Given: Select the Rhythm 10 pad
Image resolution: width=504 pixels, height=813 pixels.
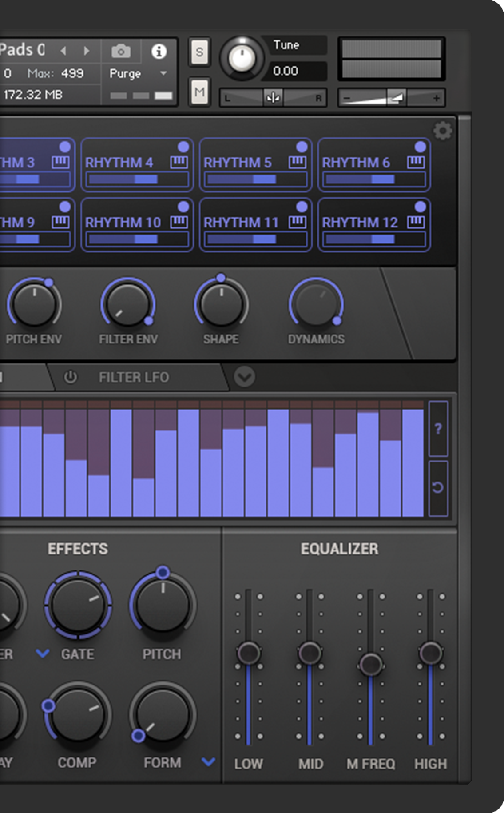Looking at the screenshot, I should pos(137,224).
